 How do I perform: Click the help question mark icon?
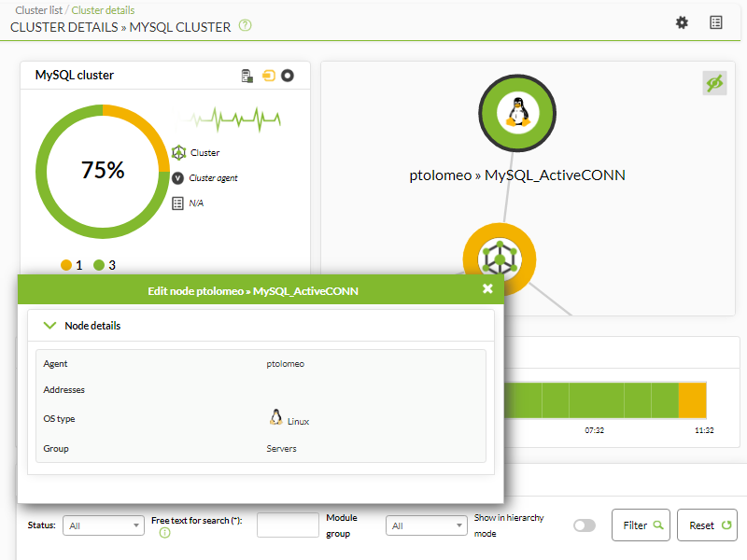(245, 25)
